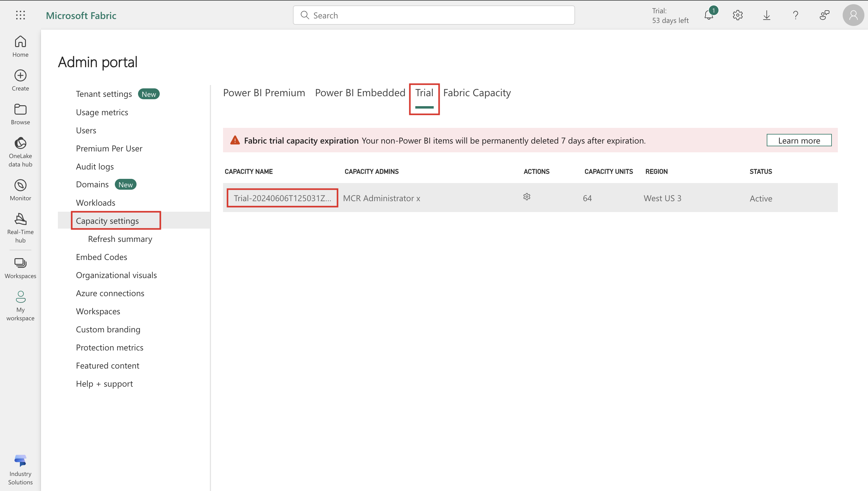Click the MCR Administrator x admin cell
This screenshot has height=491, width=868.
pyautogui.click(x=382, y=198)
